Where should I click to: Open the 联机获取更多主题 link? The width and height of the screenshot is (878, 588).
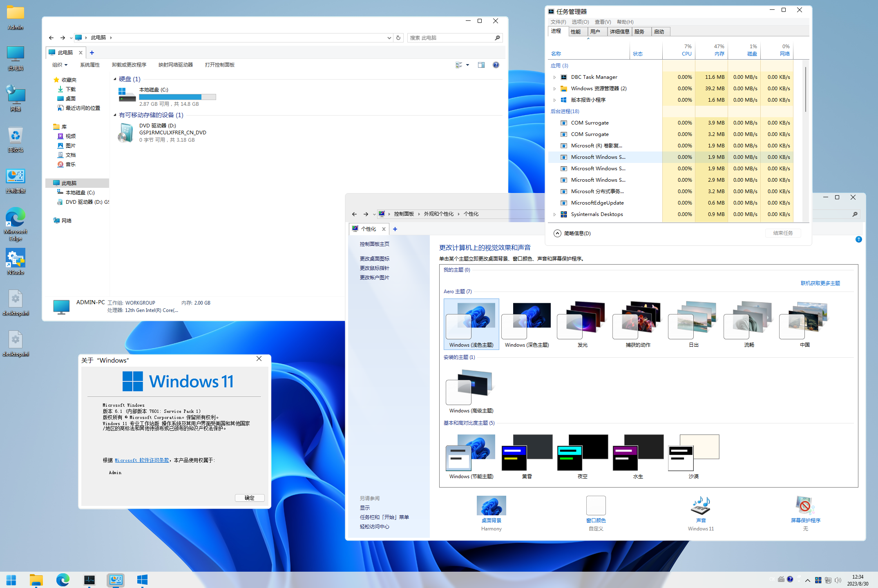[x=820, y=283]
